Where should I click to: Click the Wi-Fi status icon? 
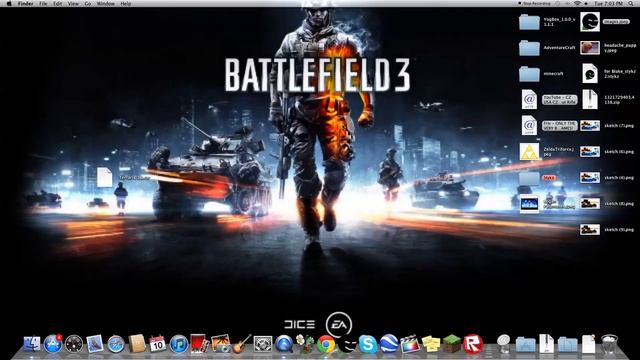point(577,3)
